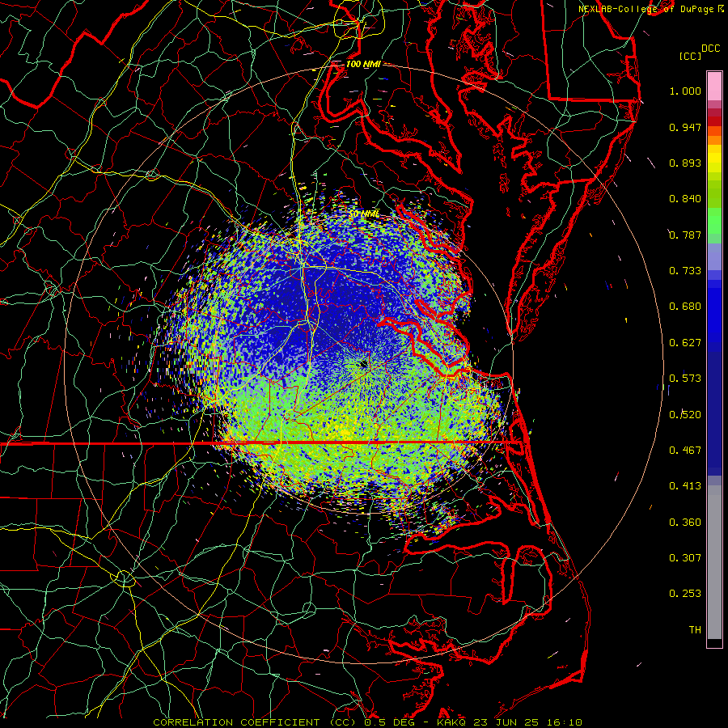This screenshot has width=728, height=728.
Task: Click the 0.5 DEG elevation text
Action: (x=389, y=722)
